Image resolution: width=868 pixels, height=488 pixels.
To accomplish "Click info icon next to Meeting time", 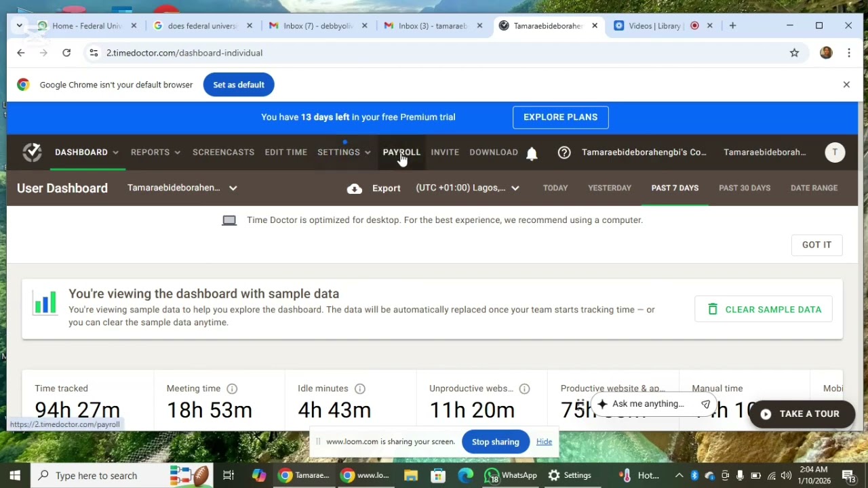I will (232, 388).
